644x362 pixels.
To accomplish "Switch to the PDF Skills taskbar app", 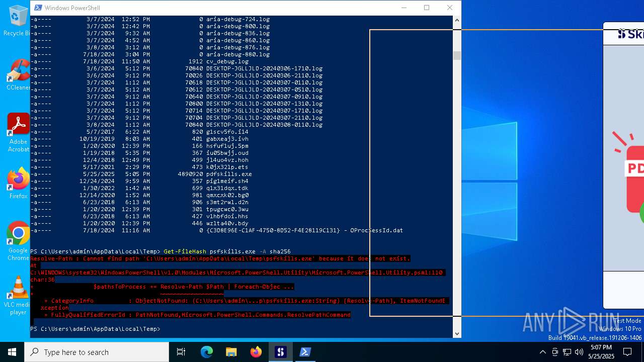I will (280, 352).
